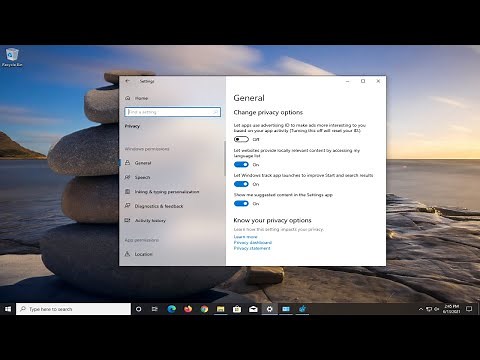Toggle the advertising ID switch

(x=241, y=139)
